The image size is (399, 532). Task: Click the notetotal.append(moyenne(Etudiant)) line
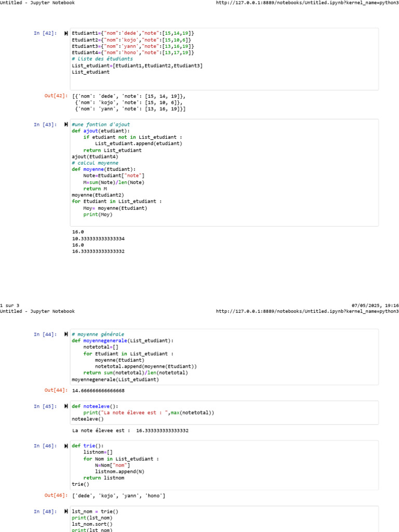[x=146, y=366]
